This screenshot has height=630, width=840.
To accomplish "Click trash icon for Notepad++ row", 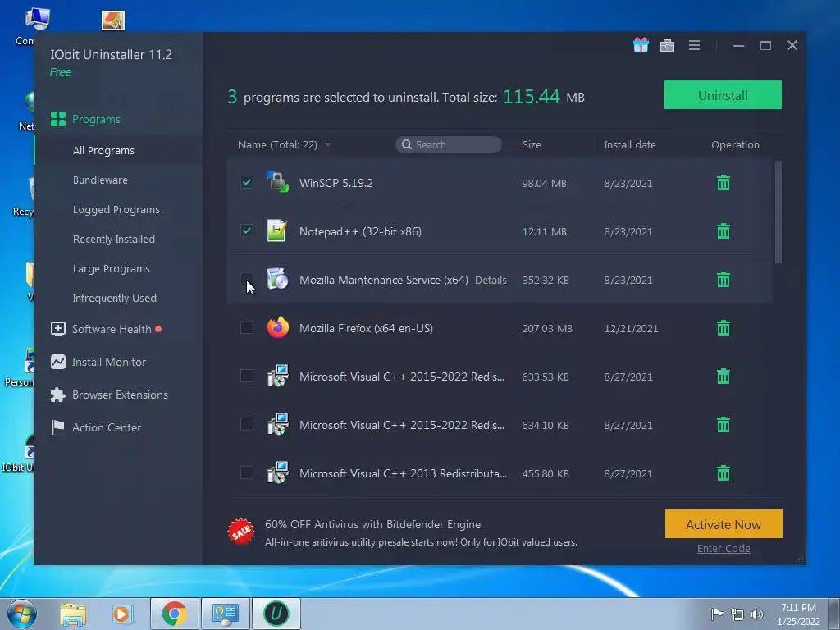I will coord(724,231).
